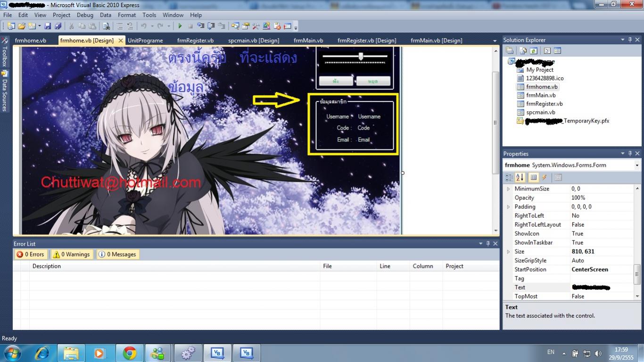This screenshot has width=644, height=362.
Task: Click the Stop Debugging square icon
Action: [x=190, y=26]
